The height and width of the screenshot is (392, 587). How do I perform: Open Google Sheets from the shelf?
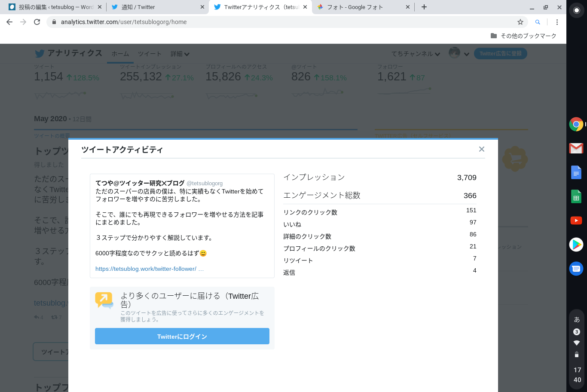tap(576, 196)
